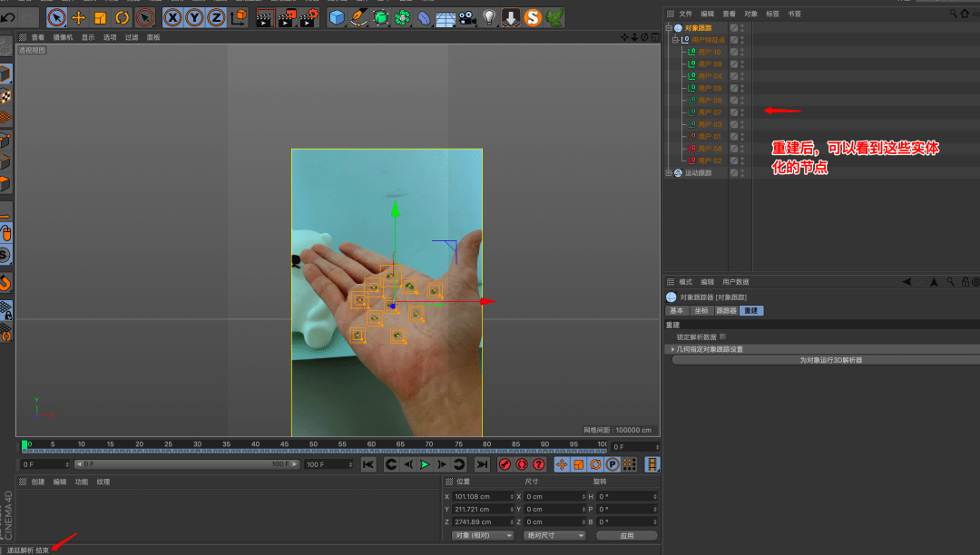Click the timeline playhead at frame 0
The image size is (980, 555).
tap(24, 445)
